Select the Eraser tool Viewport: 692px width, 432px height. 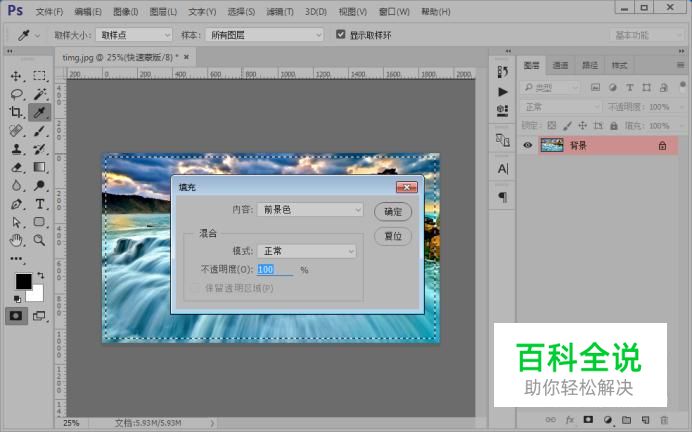(16, 167)
